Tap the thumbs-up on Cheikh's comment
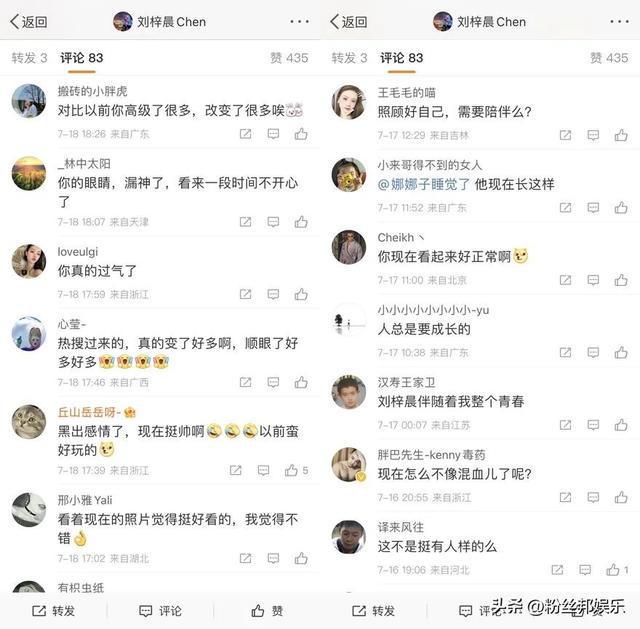Image resolution: width=640 pixels, height=629 pixels. (621, 280)
